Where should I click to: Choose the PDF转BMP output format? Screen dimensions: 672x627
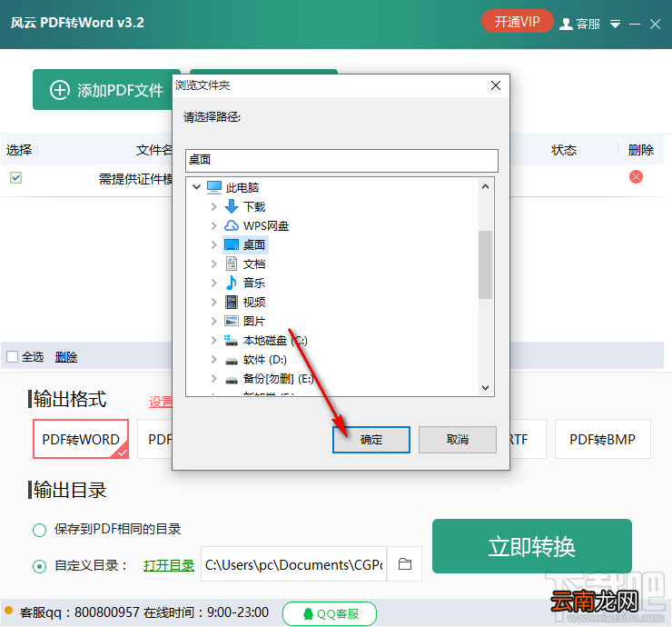tap(602, 439)
